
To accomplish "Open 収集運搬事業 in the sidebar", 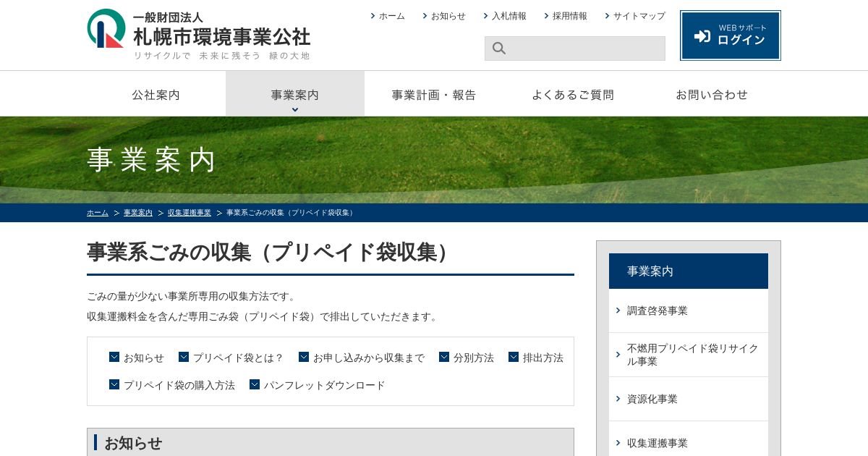I will [689, 439].
